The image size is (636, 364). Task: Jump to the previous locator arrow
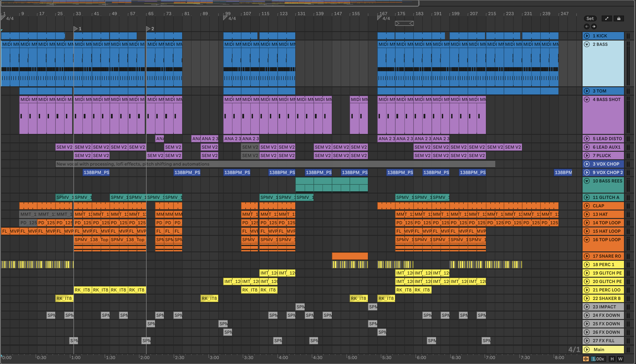click(587, 26)
